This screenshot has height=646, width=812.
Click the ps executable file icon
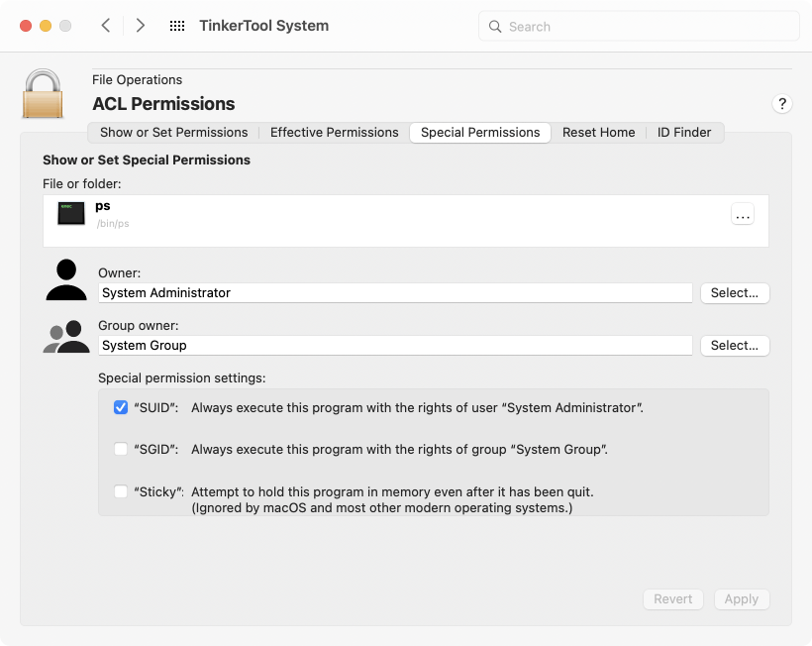click(71, 213)
